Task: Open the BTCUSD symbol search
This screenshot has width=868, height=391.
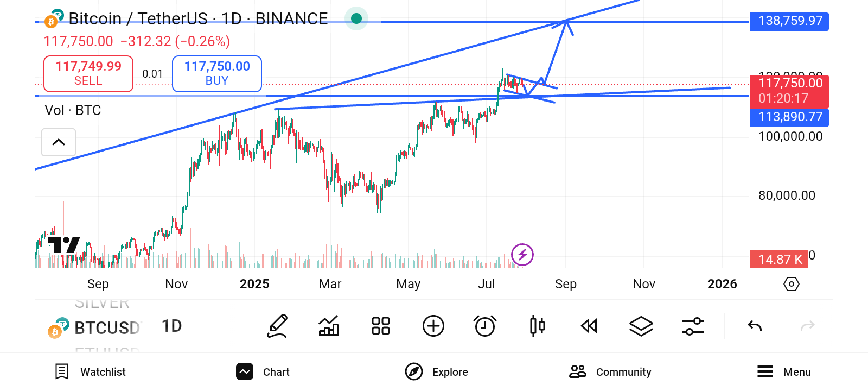Action: tap(95, 327)
